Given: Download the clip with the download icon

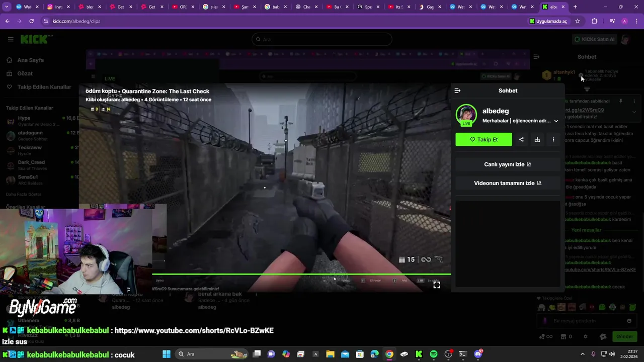Looking at the screenshot, I should [x=537, y=139].
